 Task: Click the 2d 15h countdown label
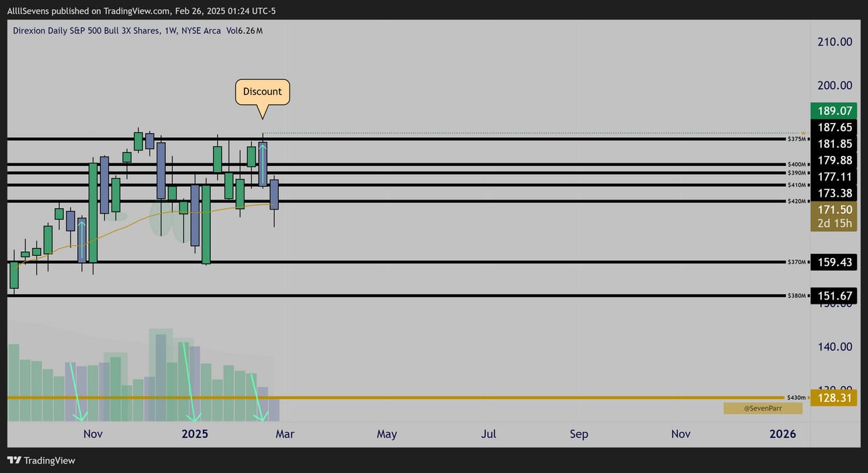pyautogui.click(x=834, y=224)
